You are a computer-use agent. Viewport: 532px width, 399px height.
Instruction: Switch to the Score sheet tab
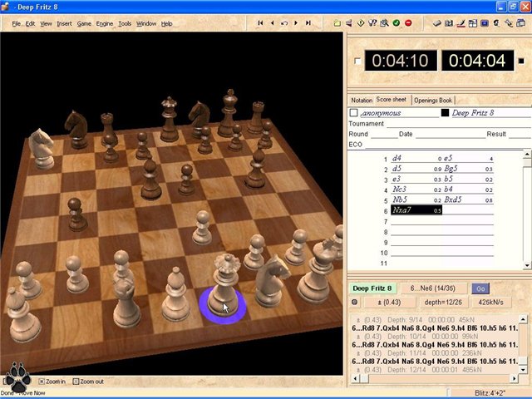point(392,100)
